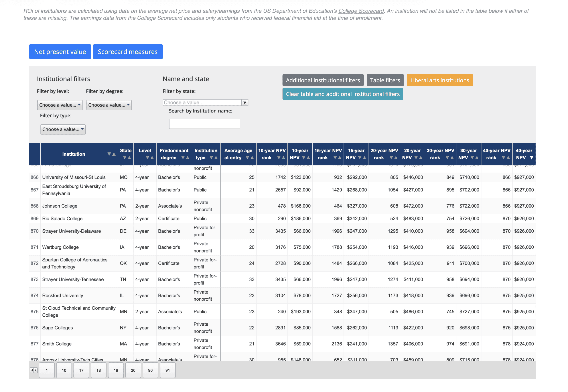This screenshot has height=392, width=568.
Task: Sort 20-year NPV column descending
Action: point(416,158)
